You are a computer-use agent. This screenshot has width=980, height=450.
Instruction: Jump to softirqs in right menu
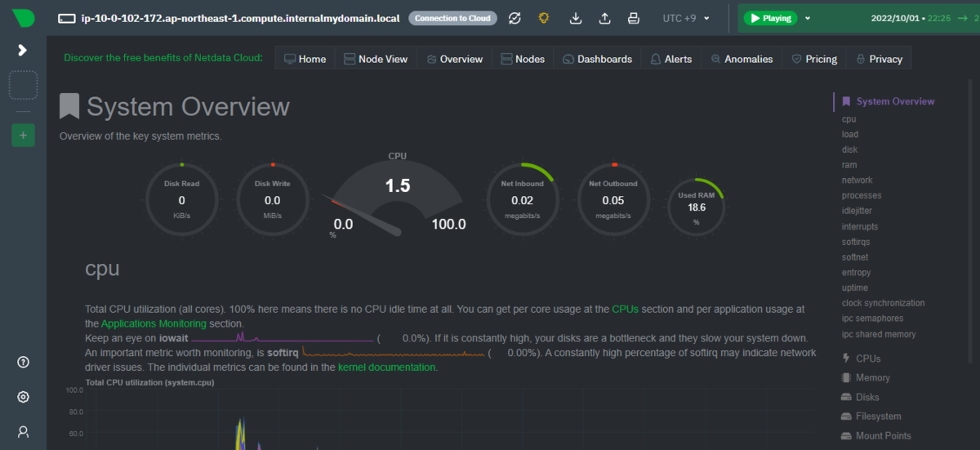click(x=857, y=242)
